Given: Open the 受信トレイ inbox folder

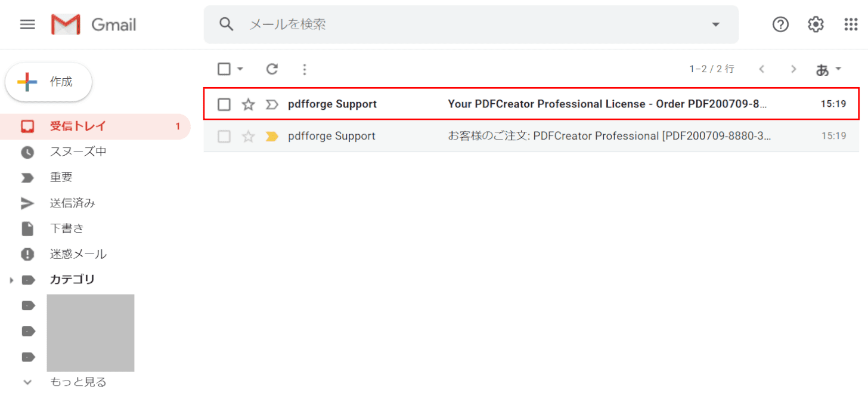Looking at the screenshot, I should pos(95,126).
